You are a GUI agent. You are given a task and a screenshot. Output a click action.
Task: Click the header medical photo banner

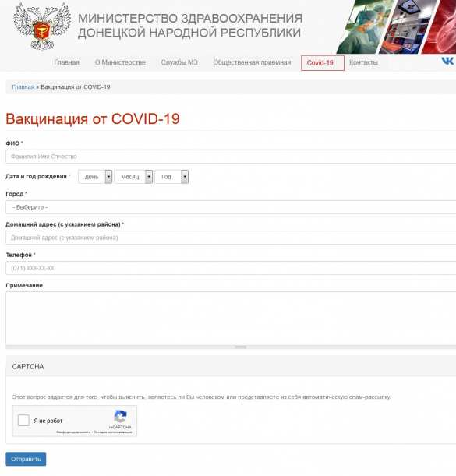(396, 26)
